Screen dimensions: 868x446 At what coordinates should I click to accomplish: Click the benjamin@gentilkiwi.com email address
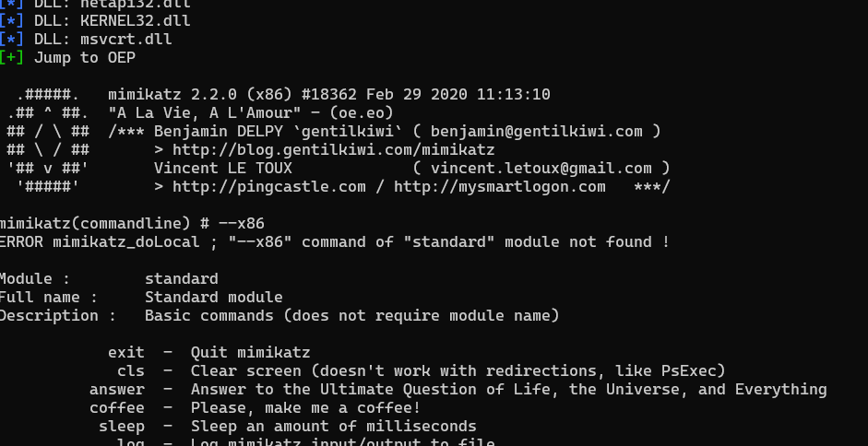pyautogui.click(x=536, y=131)
